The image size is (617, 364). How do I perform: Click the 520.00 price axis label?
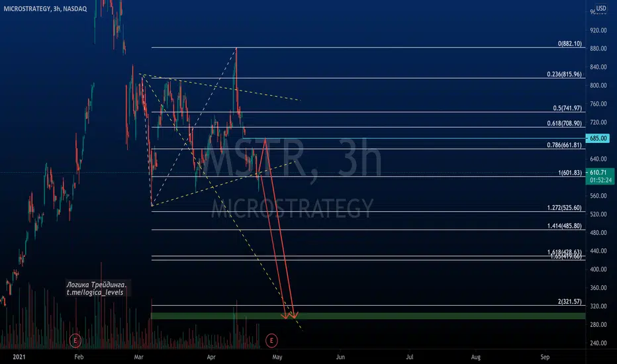[598, 214]
